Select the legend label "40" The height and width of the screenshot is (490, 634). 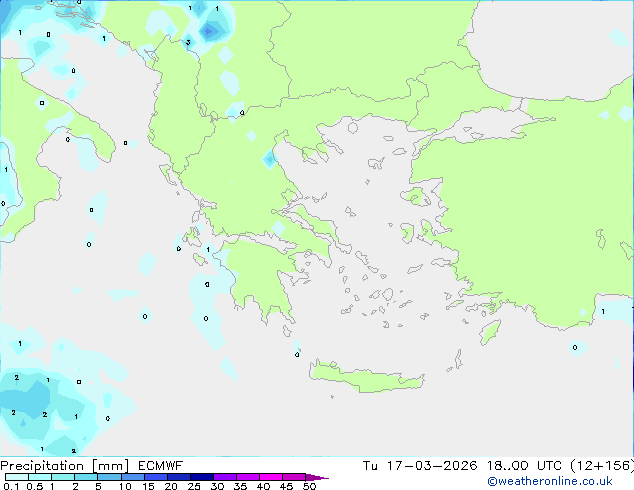(263, 486)
